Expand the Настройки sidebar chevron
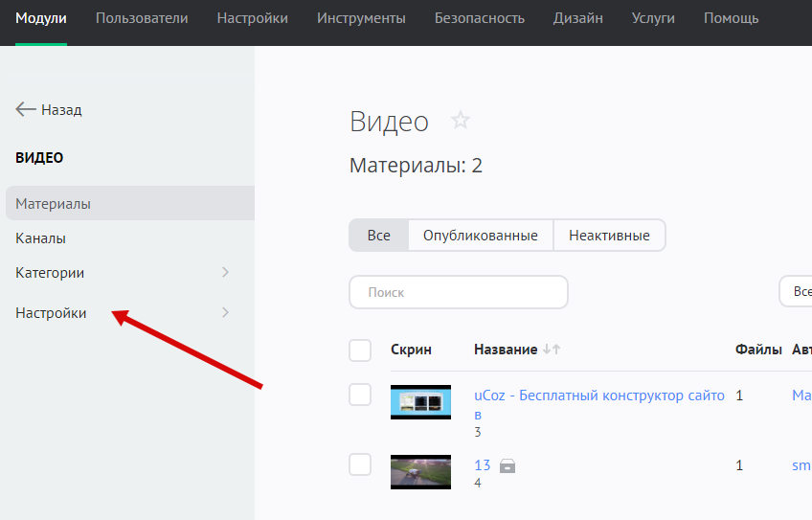 226,313
